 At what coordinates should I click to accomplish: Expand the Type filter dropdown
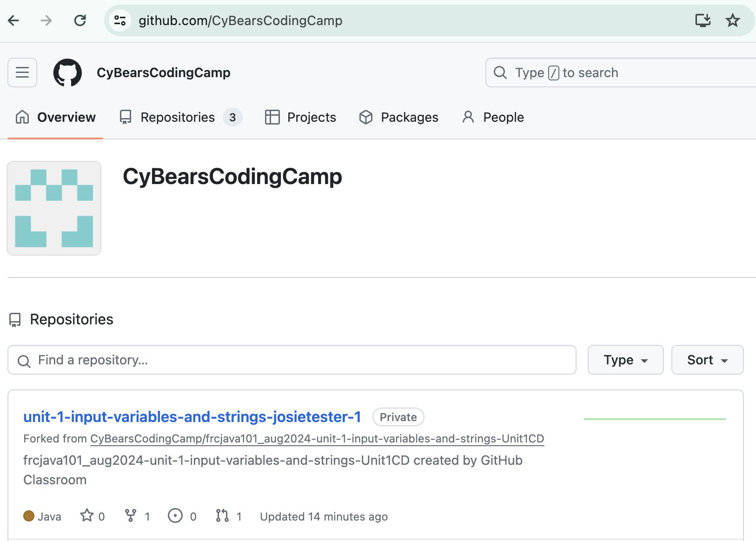click(x=625, y=360)
